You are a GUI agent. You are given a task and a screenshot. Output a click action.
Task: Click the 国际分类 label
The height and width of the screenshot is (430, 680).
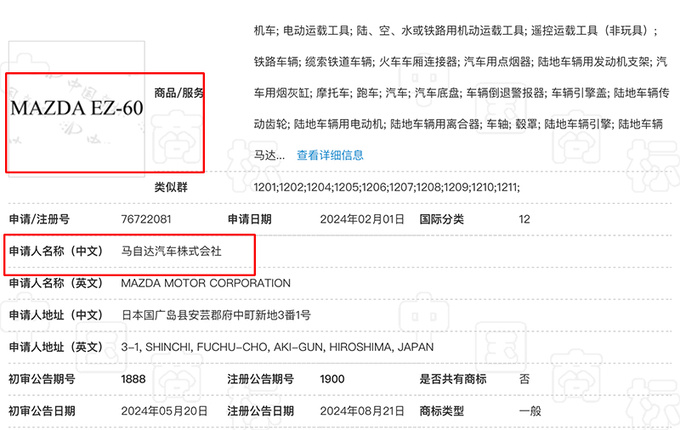point(441,219)
